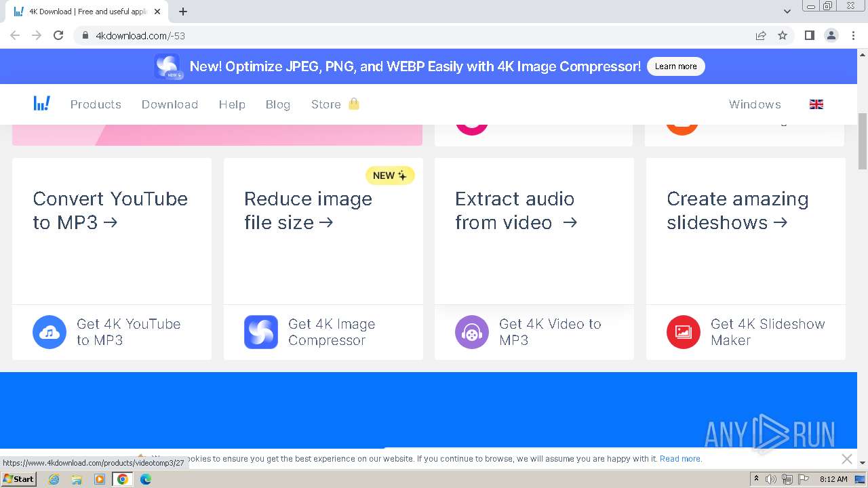This screenshot has height=488, width=868.
Task: Open the cookie Read more link
Action: tap(681, 459)
